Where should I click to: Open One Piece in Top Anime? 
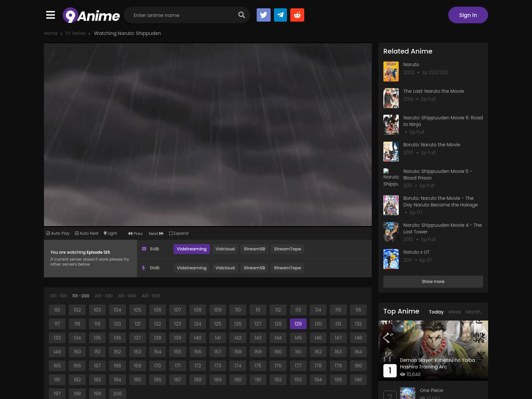(x=431, y=390)
